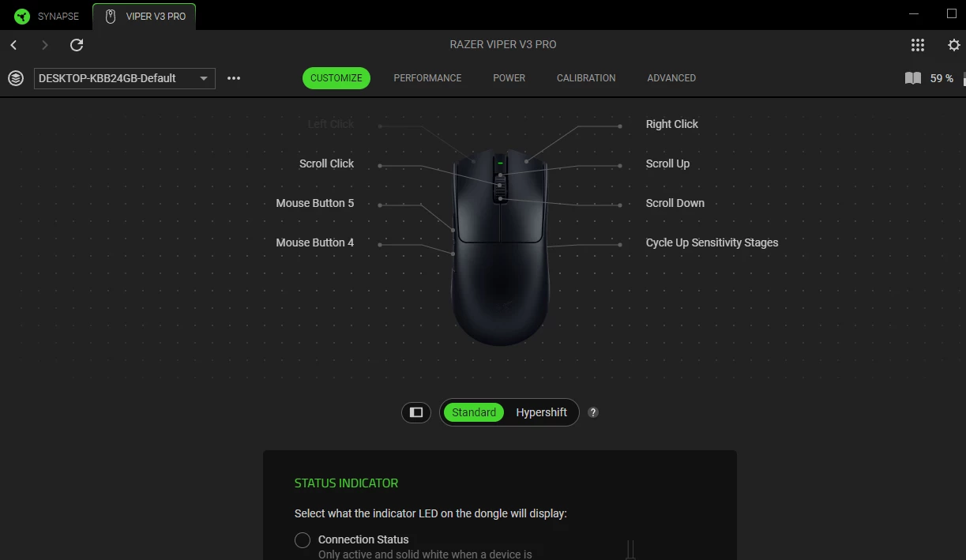This screenshot has height=560, width=966.
Task: Click the Right Click button label
Action: pyautogui.click(x=672, y=124)
